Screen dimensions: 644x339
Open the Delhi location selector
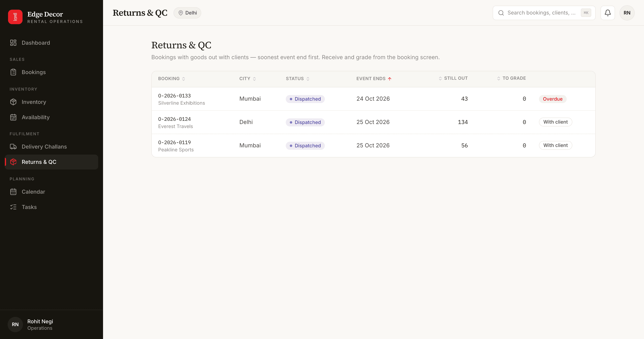pyautogui.click(x=187, y=13)
